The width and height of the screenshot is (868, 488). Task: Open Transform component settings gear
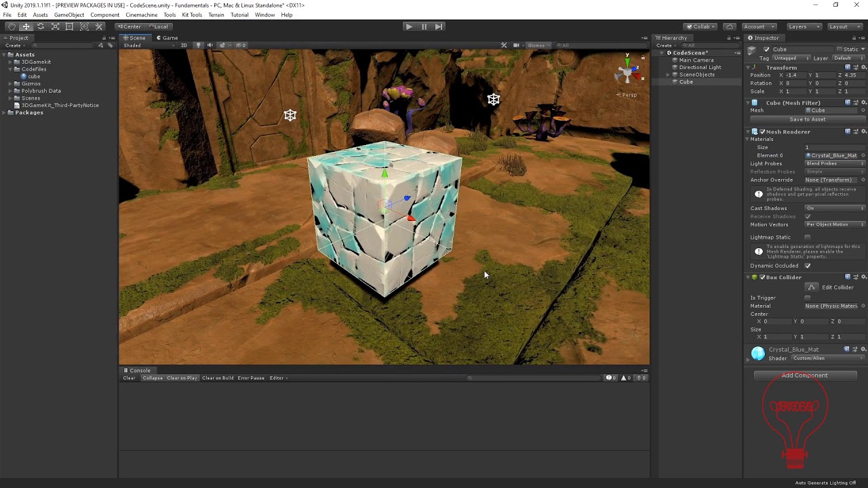point(863,68)
